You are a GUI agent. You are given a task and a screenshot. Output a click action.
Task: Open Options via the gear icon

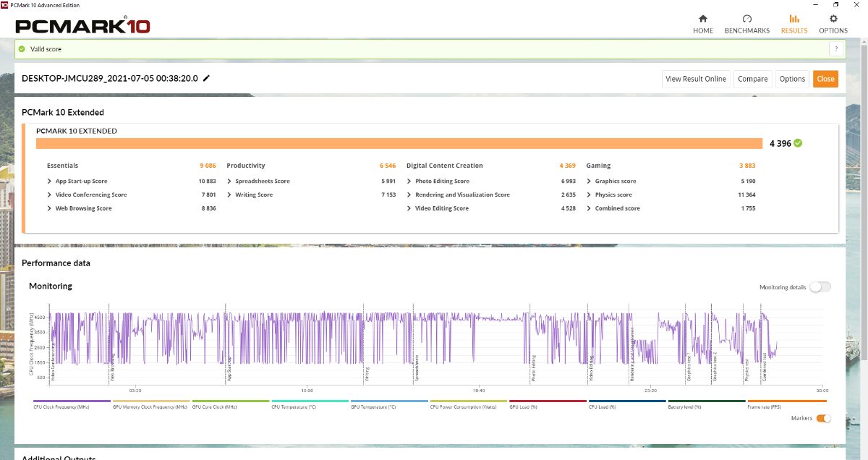tap(833, 19)
